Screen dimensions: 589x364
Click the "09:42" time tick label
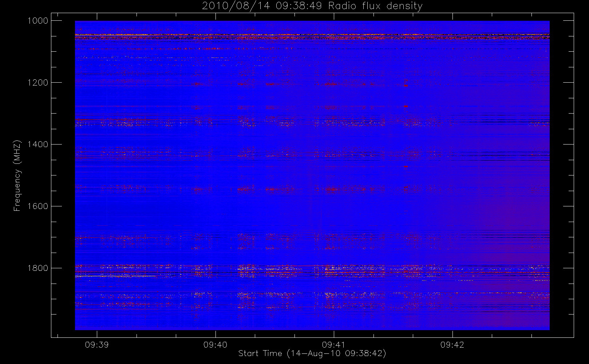452,345
